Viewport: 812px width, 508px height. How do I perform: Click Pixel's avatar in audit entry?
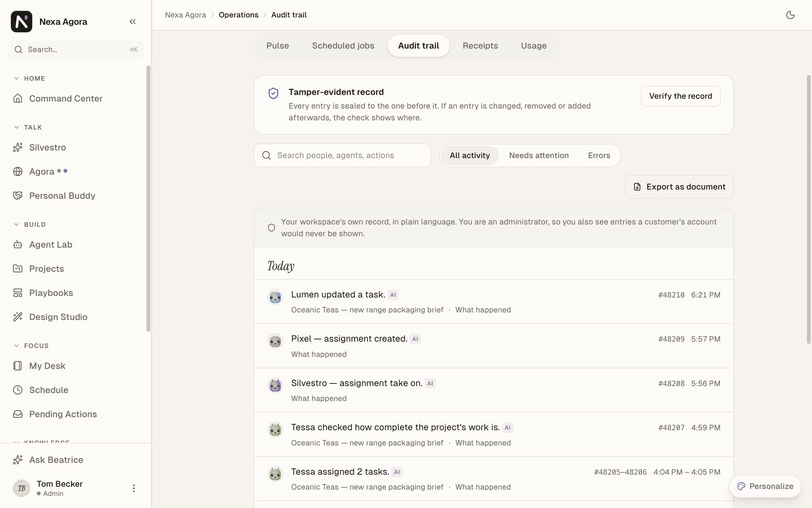(275, 341)
